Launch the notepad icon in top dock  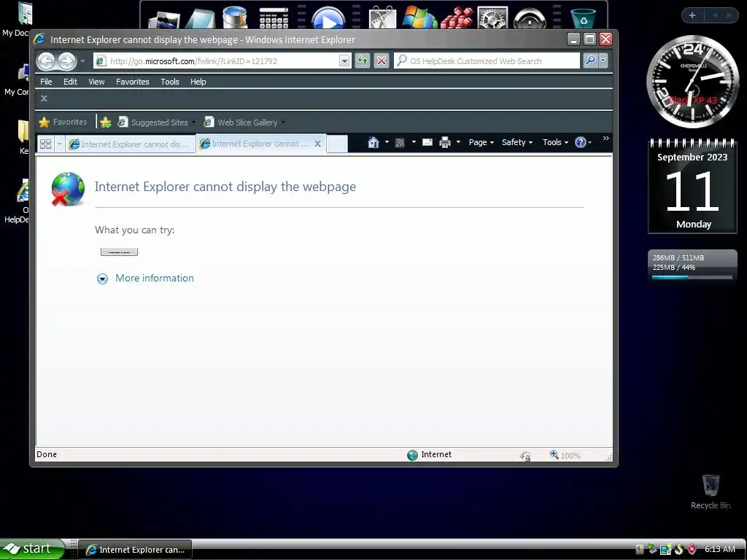click(x=200, y=19)
